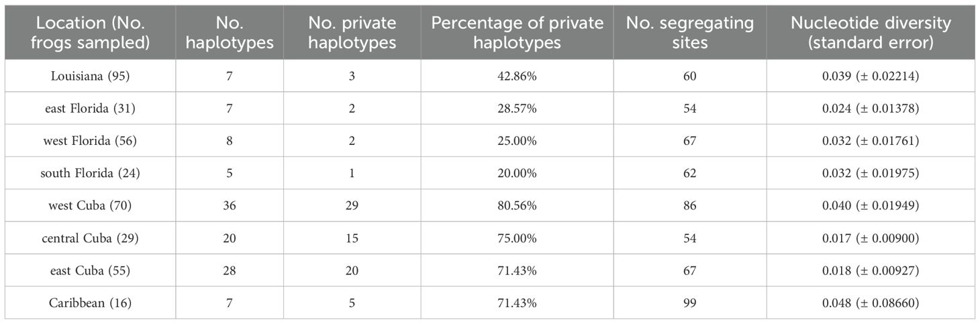Click the east Cuba (55) cell
The height and width of the screenshot is (324, 980).
pyautogui.click(x=90, y=270)
